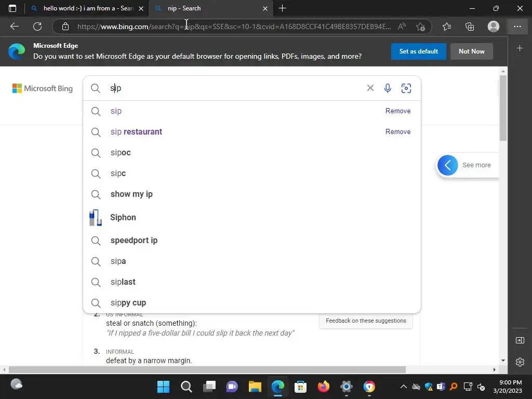Open visual search camera icon
This screenshot has height=399, width=532.
(x=406, y=88)
